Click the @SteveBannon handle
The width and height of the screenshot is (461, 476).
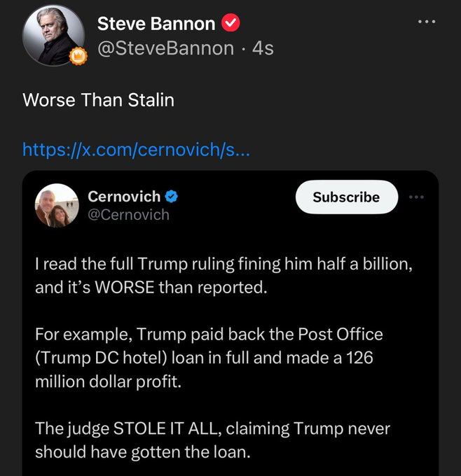tap(165, 48)
